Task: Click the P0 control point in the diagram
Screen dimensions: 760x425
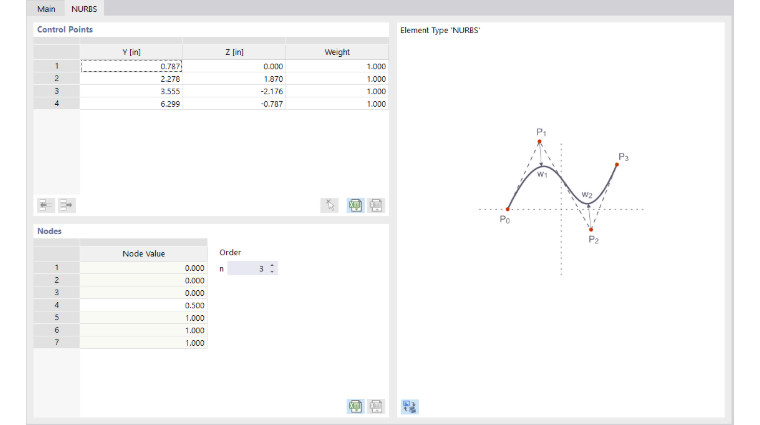Action: 507,209
